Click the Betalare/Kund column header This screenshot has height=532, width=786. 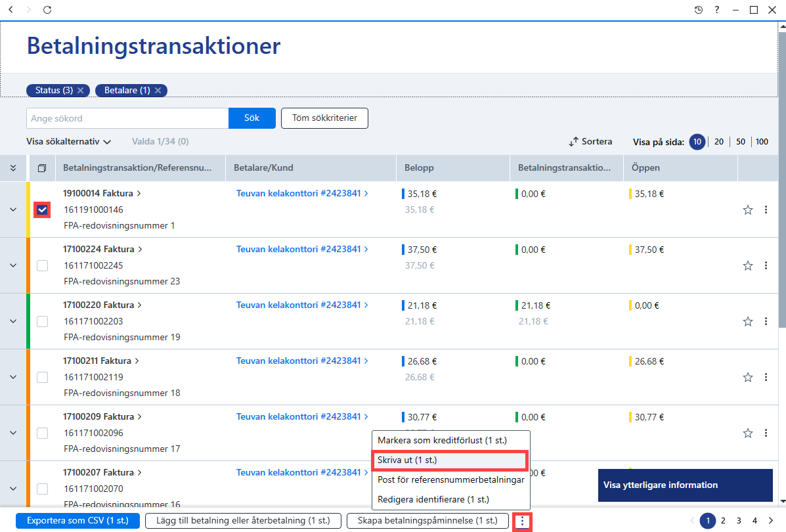point(311,168)
